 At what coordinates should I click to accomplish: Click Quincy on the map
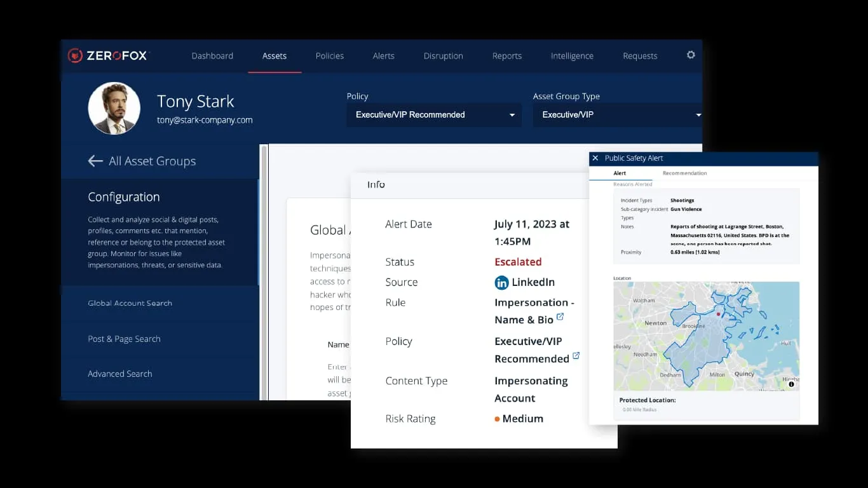(744, 374)
